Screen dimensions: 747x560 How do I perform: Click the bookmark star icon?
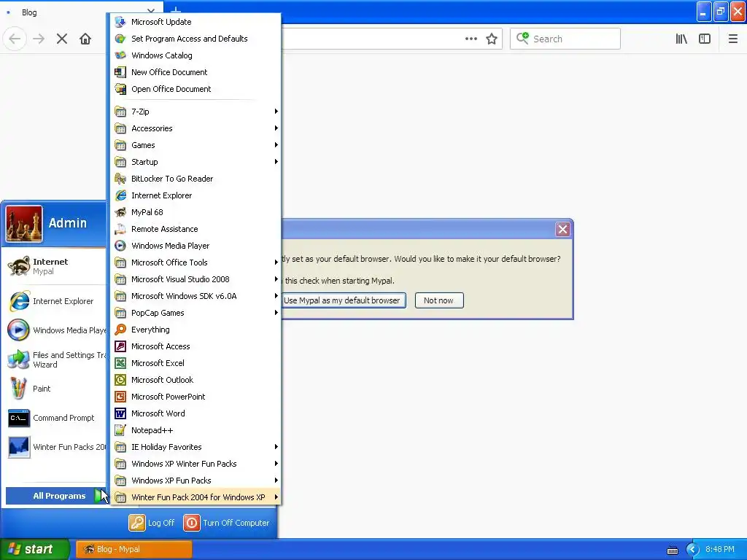point(492,39)
